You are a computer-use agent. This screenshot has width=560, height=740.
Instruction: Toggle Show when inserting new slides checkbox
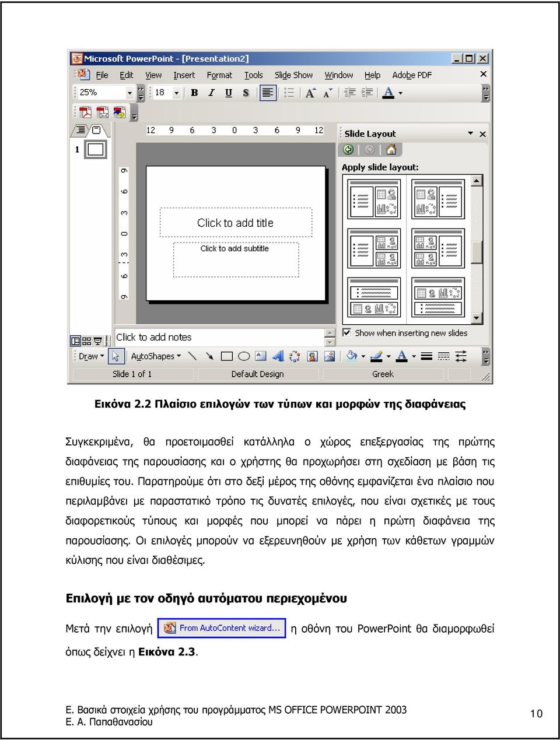point(347,333)
